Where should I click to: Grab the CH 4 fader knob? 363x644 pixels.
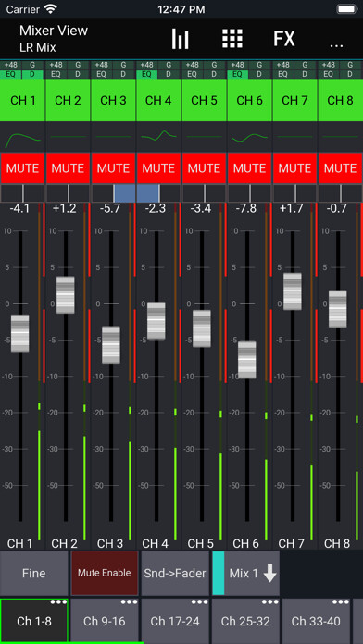(156, 320)
